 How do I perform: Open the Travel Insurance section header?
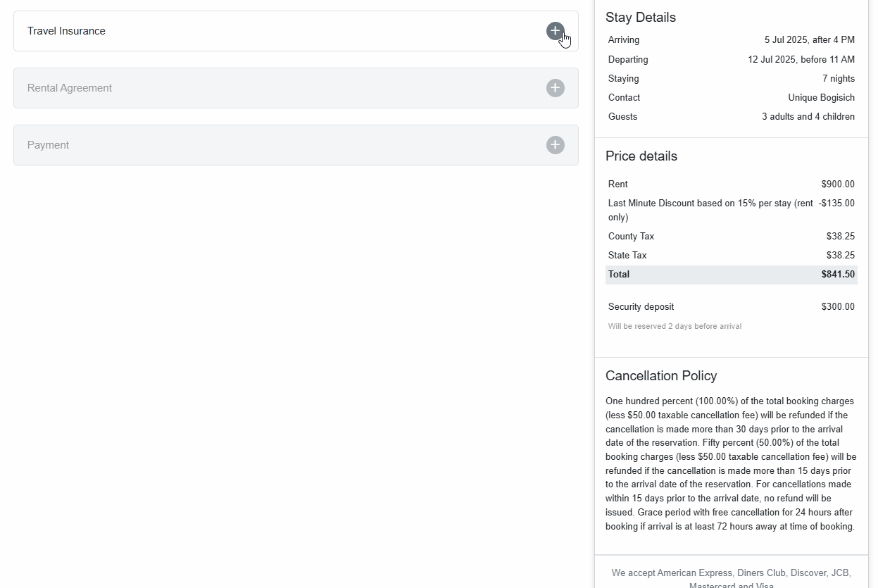tap(66, 31)
